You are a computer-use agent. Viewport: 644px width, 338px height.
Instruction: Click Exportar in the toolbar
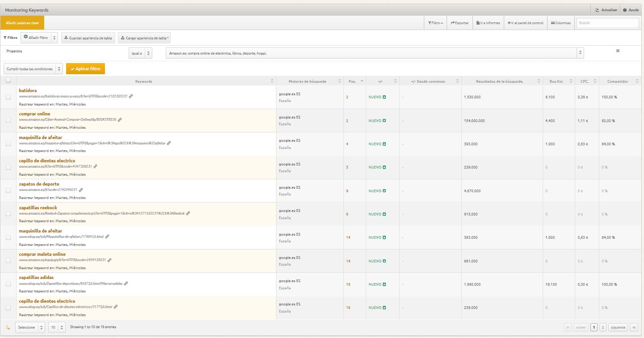tap(460, 23)
